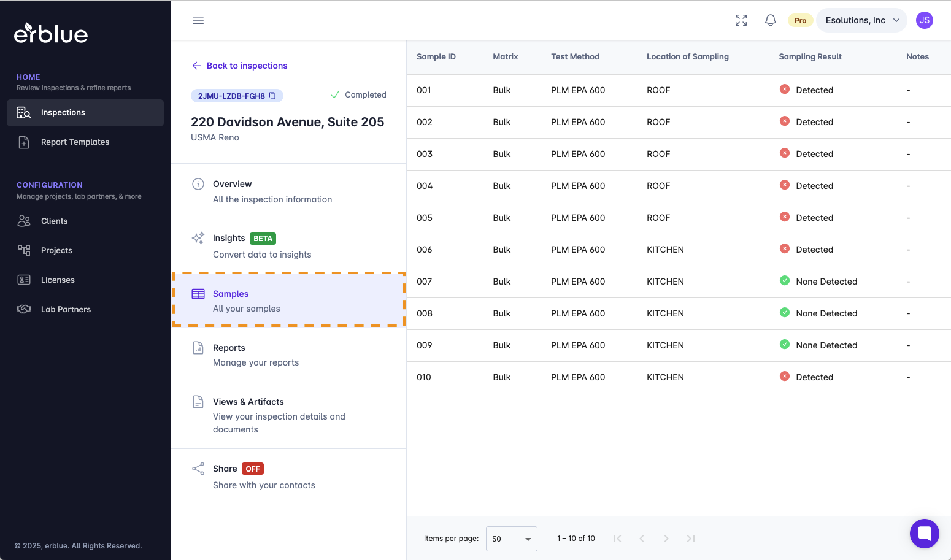Navigate to Lab Partners

click(66, 309)
